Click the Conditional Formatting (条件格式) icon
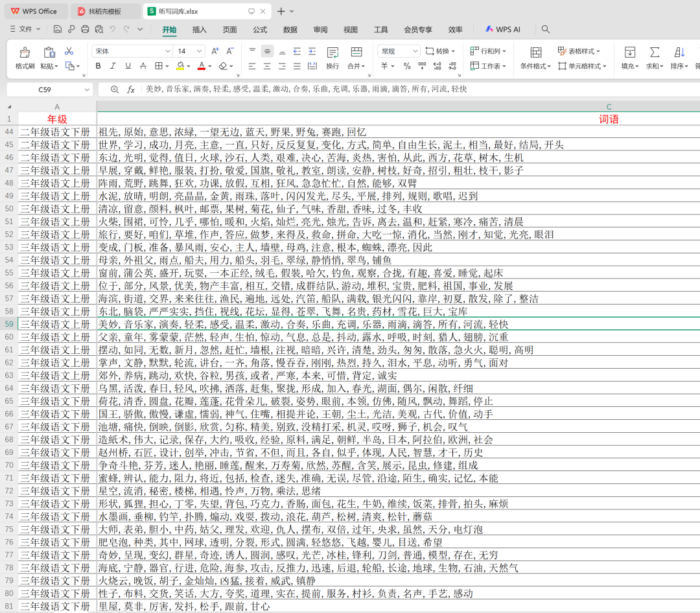The width and height of the screenshot is (700, 613). (x=536, y=52)
